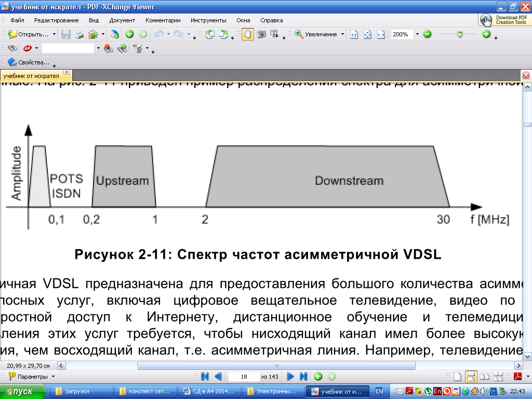
Task: Select the Hand tool in toolbar
Action: (248, 34)
